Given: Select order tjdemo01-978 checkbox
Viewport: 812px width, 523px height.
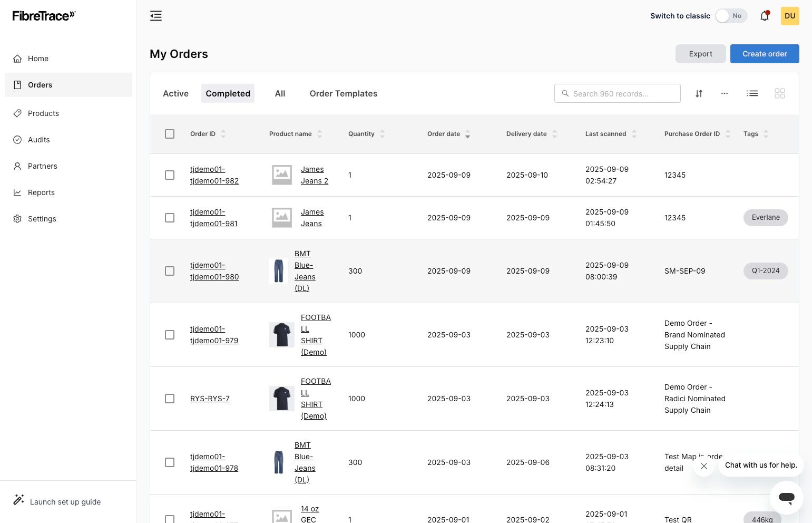Looking at the screenshot, I should coord(170,462).
